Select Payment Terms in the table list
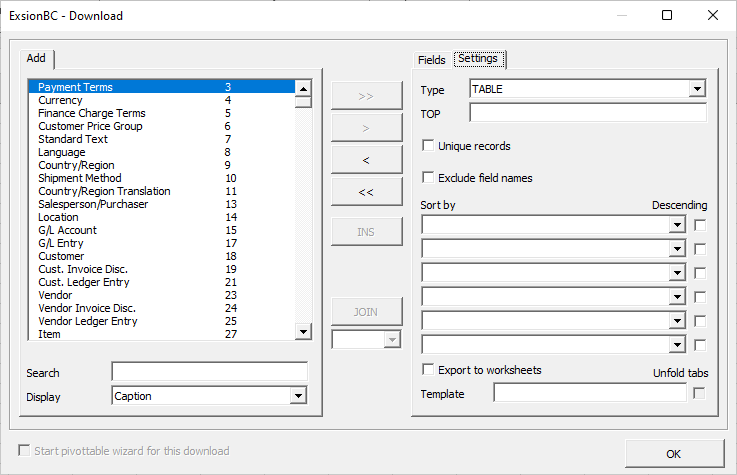737x475 pixels. pos(161,87)
